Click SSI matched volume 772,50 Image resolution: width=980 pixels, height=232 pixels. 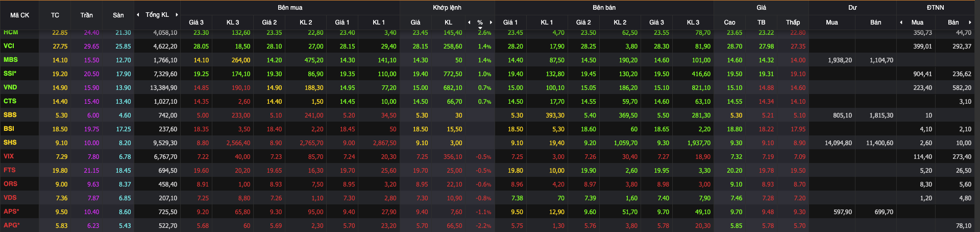[x=453, y=74]
